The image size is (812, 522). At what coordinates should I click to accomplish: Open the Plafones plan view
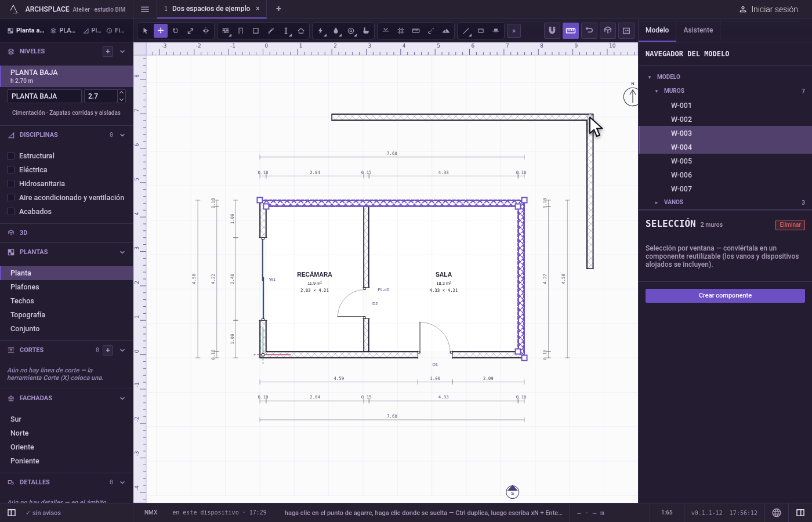click(x=67, y=287)
